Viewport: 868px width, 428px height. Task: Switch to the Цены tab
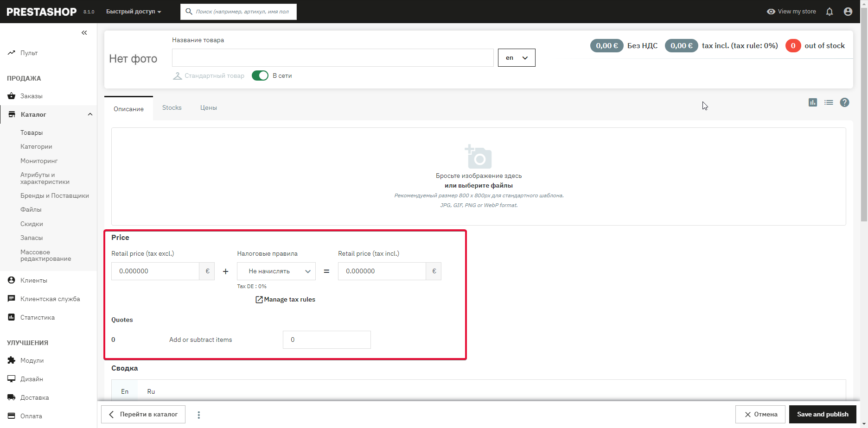209,107
